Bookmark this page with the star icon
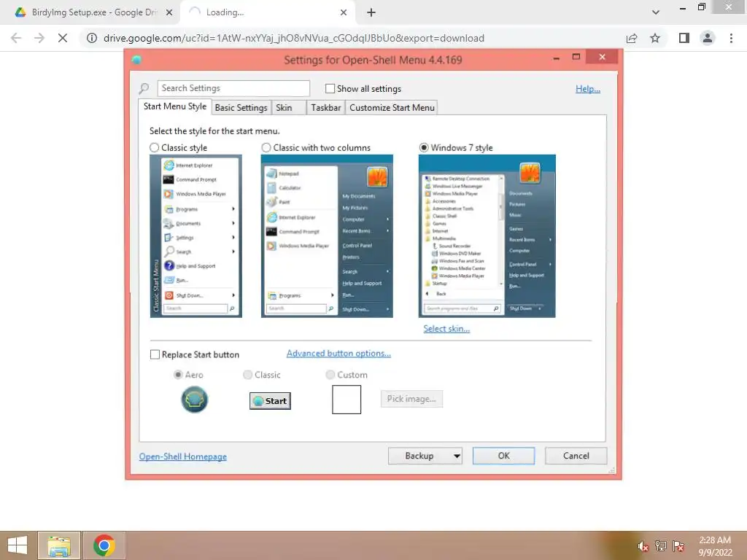 655,38
